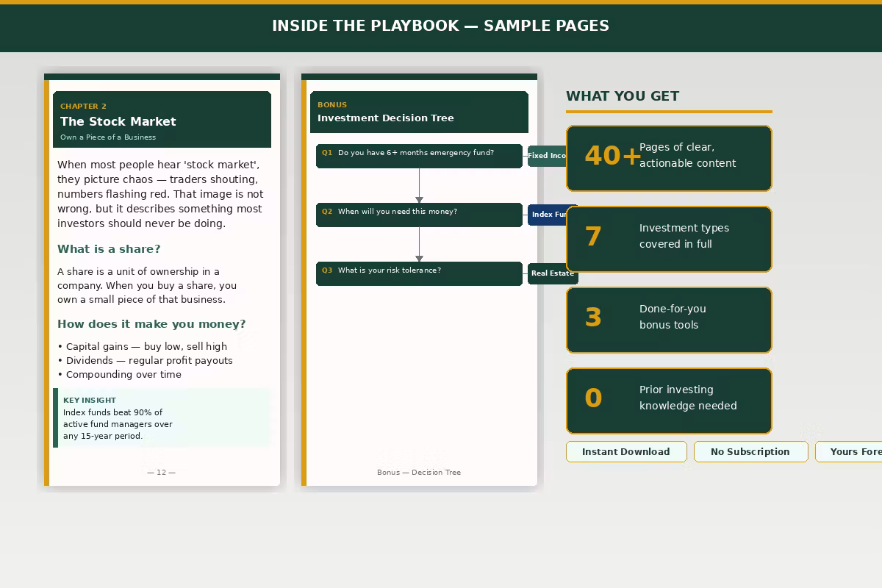Click the 'Bonus — Decision Tree' footer
Viewport: 882px width, 588px height.
pyautogui.click(x=419, y=473)
